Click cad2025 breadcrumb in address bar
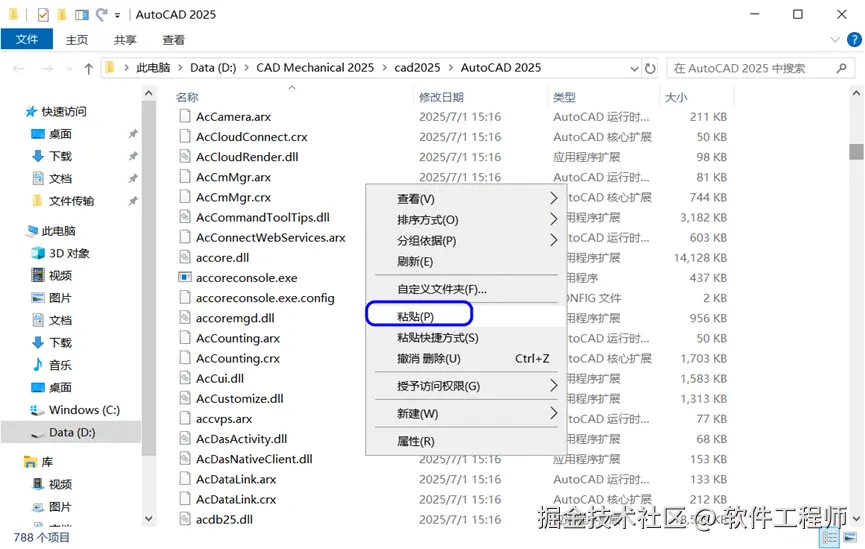The height and width of the screenshot is (549, 865). [417, 68]
